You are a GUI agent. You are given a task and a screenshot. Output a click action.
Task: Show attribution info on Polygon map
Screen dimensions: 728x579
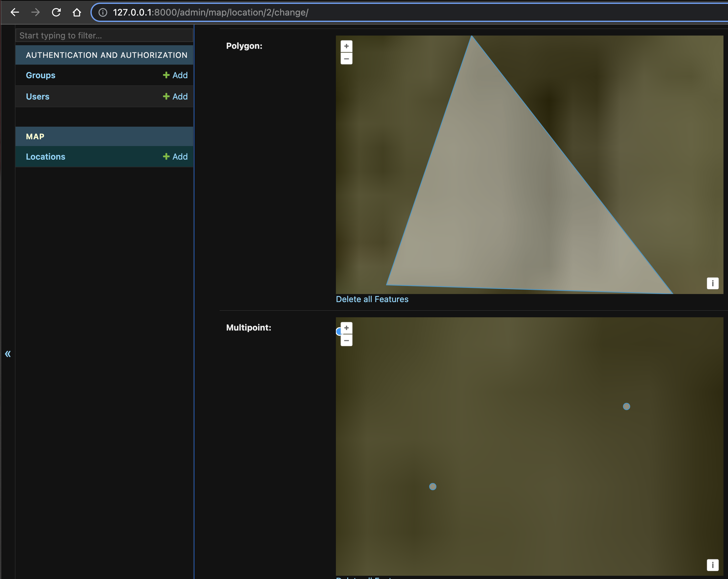[712, 283]
